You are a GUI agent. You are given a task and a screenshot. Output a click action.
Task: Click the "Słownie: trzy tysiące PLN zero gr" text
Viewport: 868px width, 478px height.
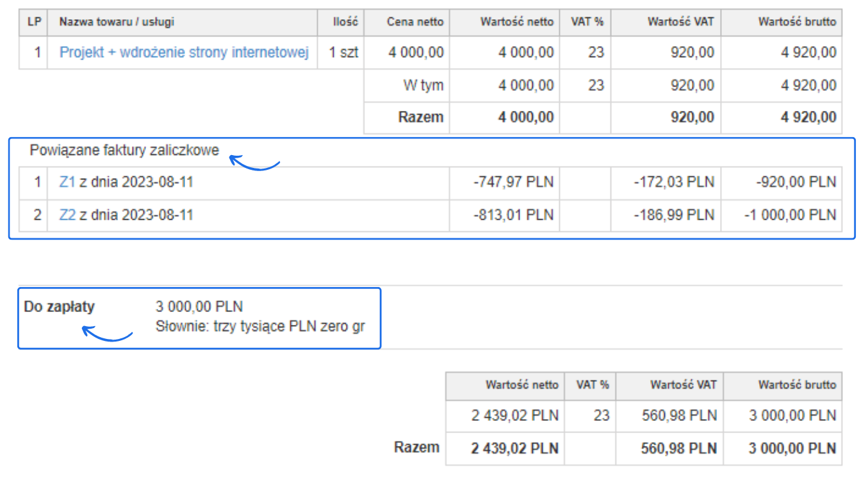pos(260,327)
